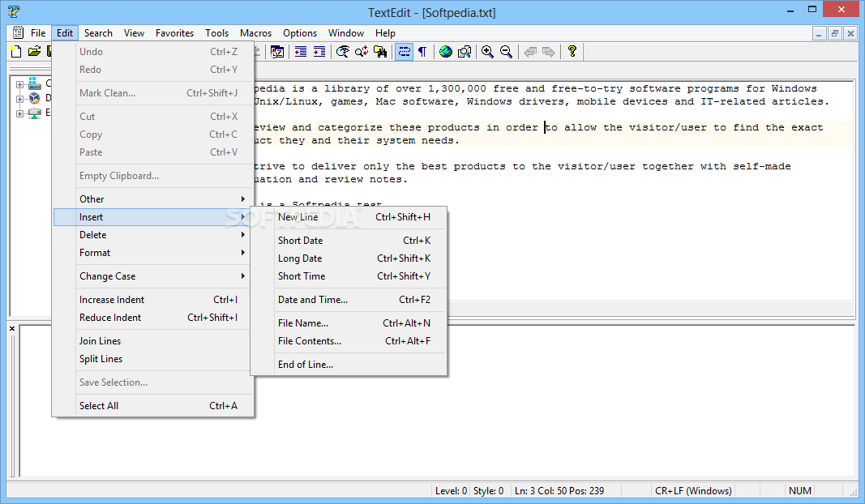Insert Short Date from submenu

coord(349,241)
